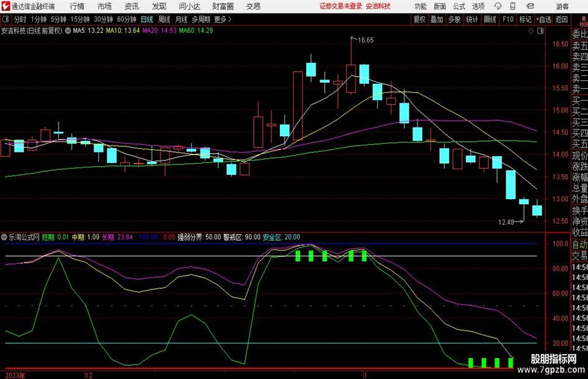Open the 交易 menu
This screenshot has width=588, height=379.
pos(253,6)
